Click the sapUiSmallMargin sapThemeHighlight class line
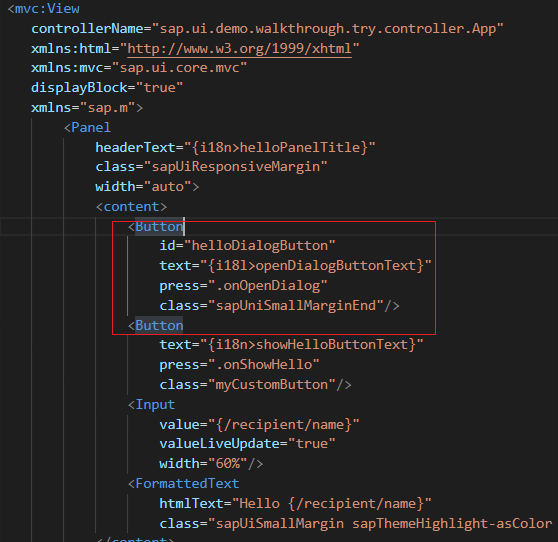Image resolution: width=558 pixels, height=542 pixels. click(x=356, y=523)
